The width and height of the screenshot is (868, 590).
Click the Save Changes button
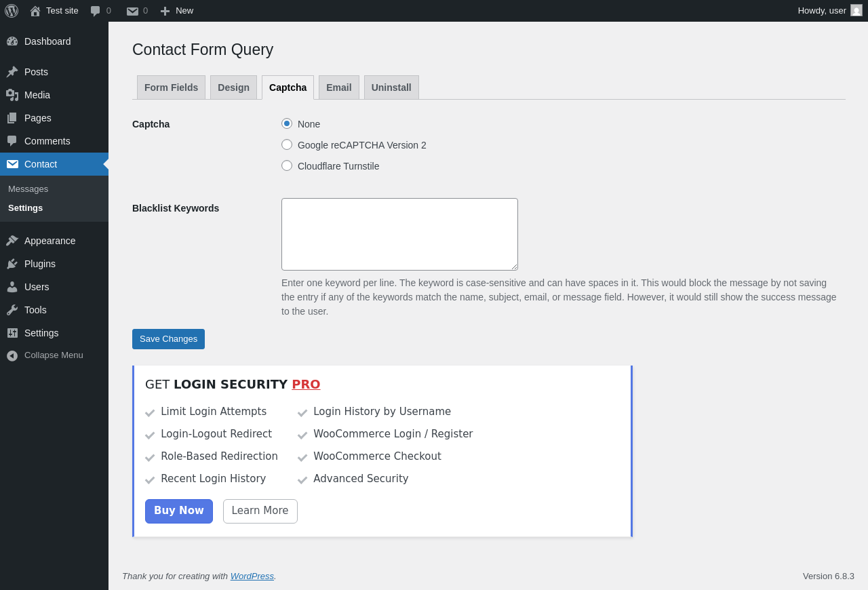coord(168,339)
